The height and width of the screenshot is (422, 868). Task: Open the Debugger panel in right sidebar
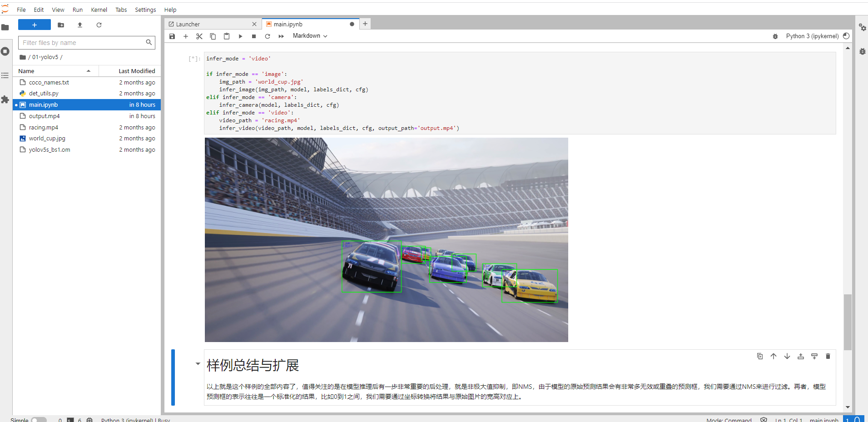(x=862, y=51)
